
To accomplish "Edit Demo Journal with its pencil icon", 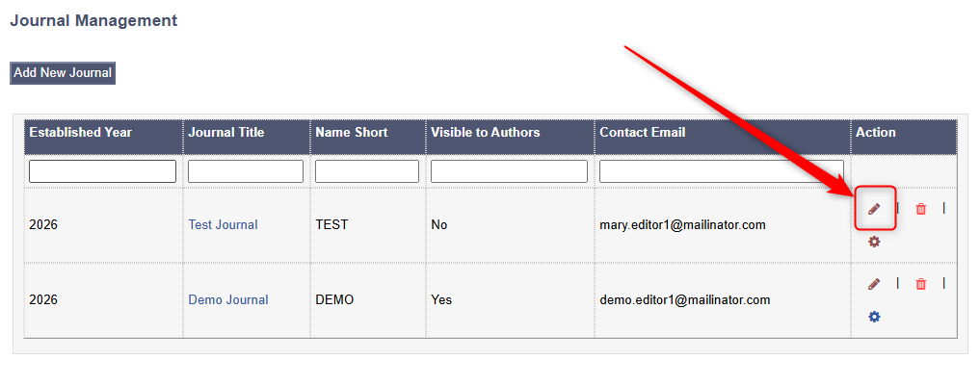I will point(874,284).
